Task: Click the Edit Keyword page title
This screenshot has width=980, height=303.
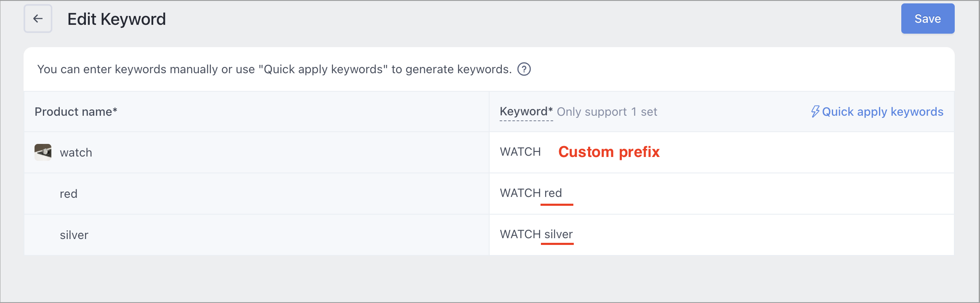Action: 117,19
